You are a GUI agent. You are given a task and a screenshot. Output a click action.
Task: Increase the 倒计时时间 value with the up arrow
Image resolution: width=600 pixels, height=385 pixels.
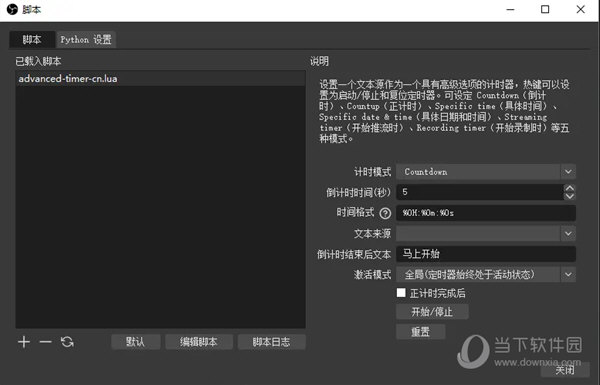click(x=569, y=188)
